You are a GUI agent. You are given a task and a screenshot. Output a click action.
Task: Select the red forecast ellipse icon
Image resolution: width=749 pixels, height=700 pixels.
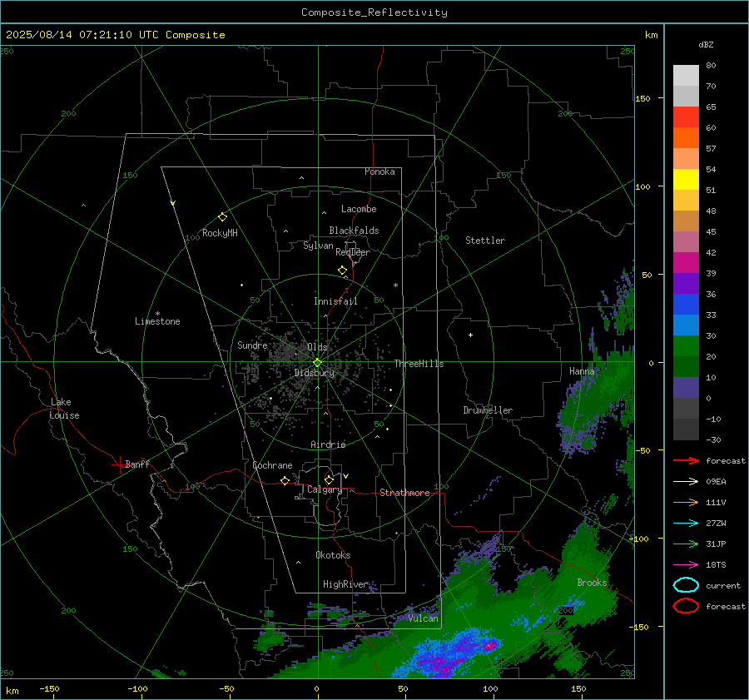686,606
